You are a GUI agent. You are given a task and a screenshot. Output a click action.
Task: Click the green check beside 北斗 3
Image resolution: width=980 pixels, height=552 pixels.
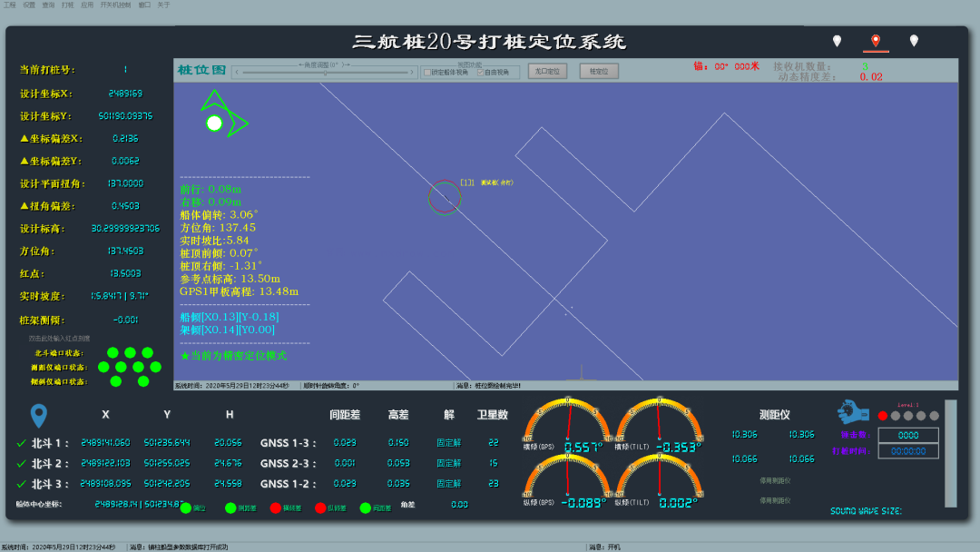(x=21, y=484)
